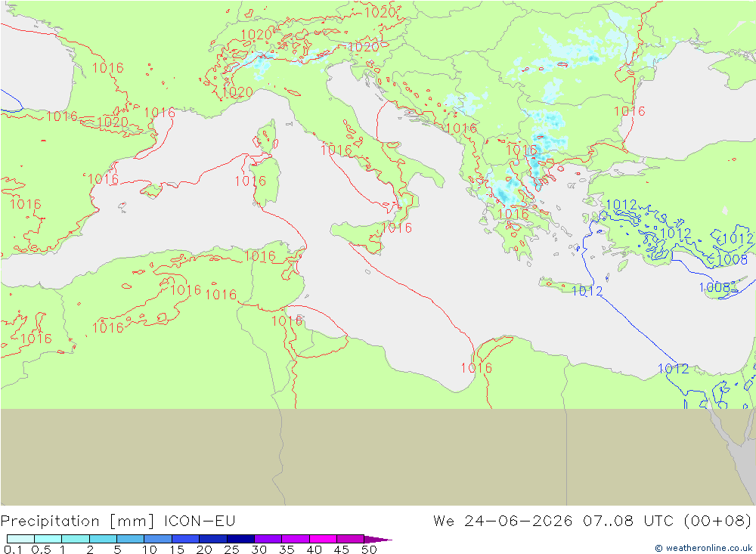Screen dimensions: 756x554
Task: Click the legend value "0.5"
Action: click(x=41, y=549)
